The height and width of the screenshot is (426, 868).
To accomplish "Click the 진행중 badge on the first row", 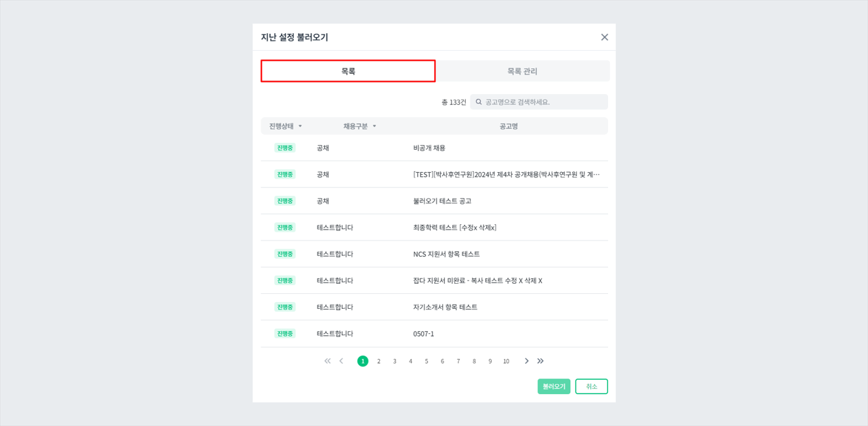I will pos(284,147).
